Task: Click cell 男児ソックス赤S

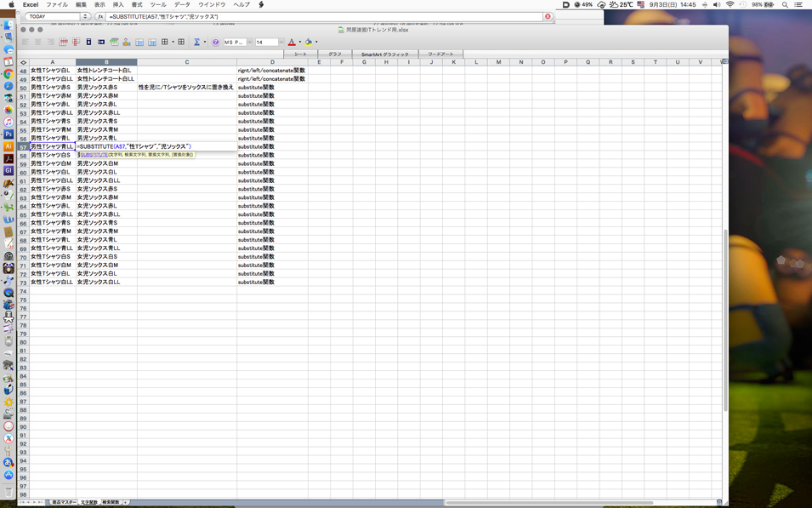Action: [x=106, y=87]
